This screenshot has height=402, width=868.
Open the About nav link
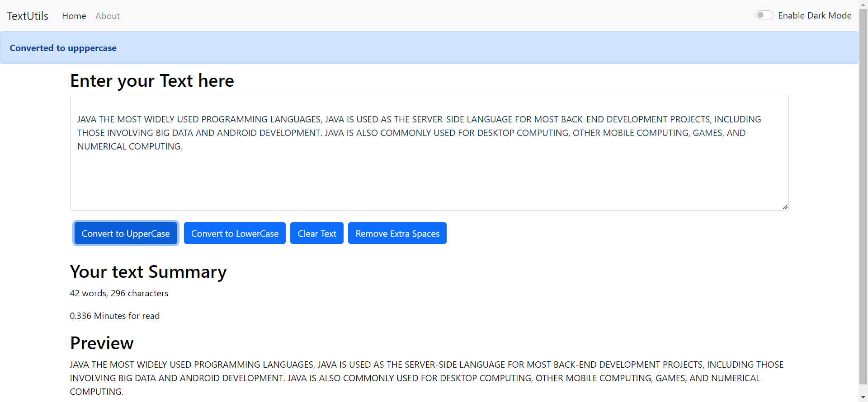[108, 16]
